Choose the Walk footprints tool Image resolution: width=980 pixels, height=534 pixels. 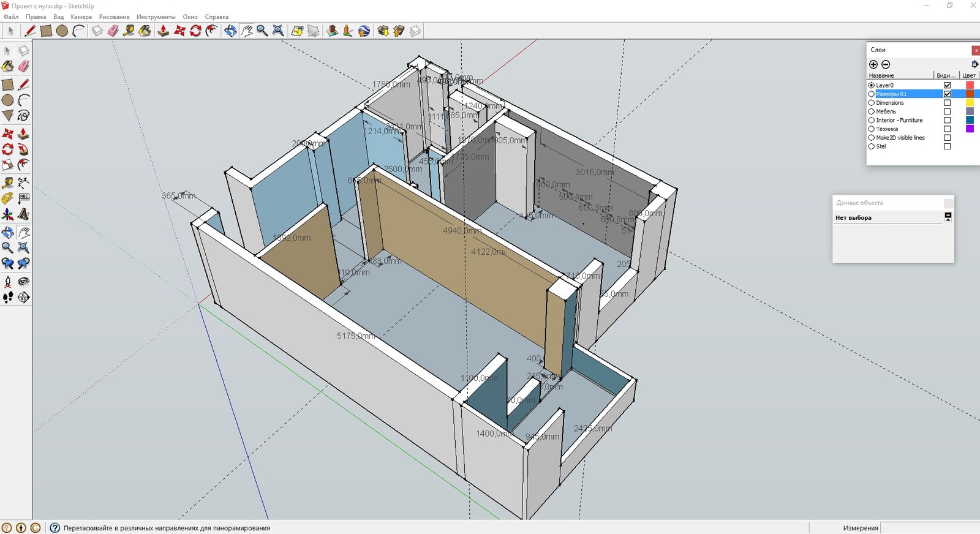coord(7,298)
